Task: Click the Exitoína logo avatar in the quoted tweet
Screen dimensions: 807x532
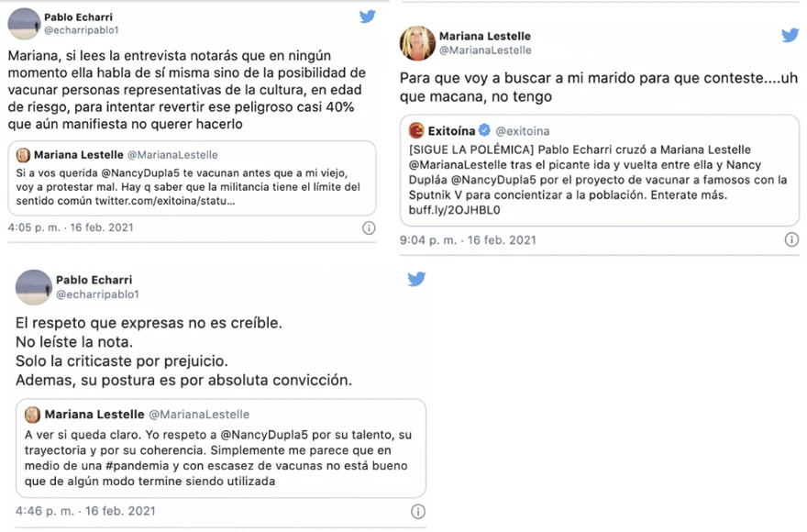Action: point(416,131)
